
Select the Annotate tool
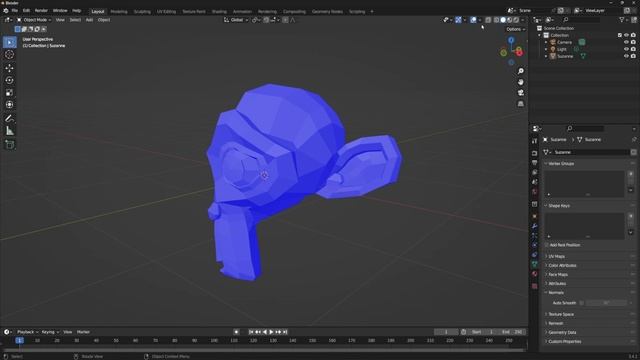[9, 118]
